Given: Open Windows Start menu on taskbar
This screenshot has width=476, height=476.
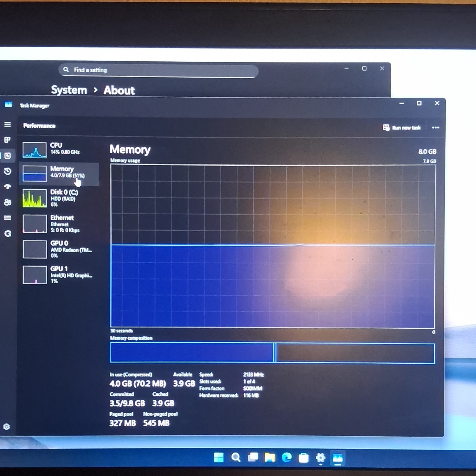Looking at the screenshot, I should [x=219, y=457].
